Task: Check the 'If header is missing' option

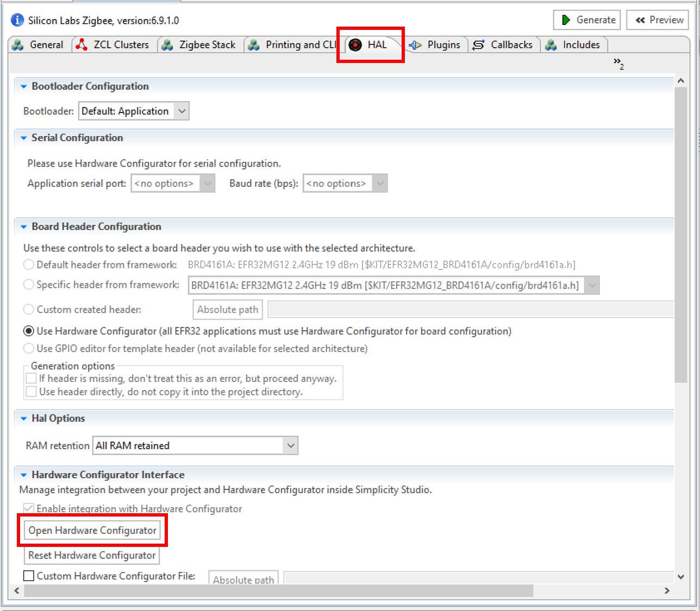Action: (32, 379)
